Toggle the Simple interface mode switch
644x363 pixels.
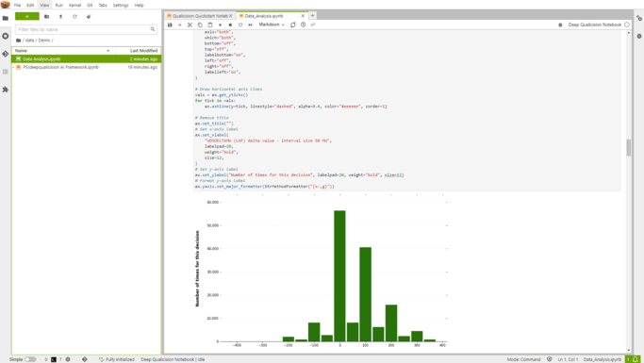[x=30, y=359]
